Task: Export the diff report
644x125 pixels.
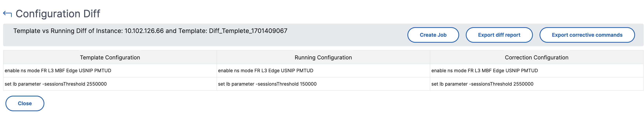Action: click(499, 35)
